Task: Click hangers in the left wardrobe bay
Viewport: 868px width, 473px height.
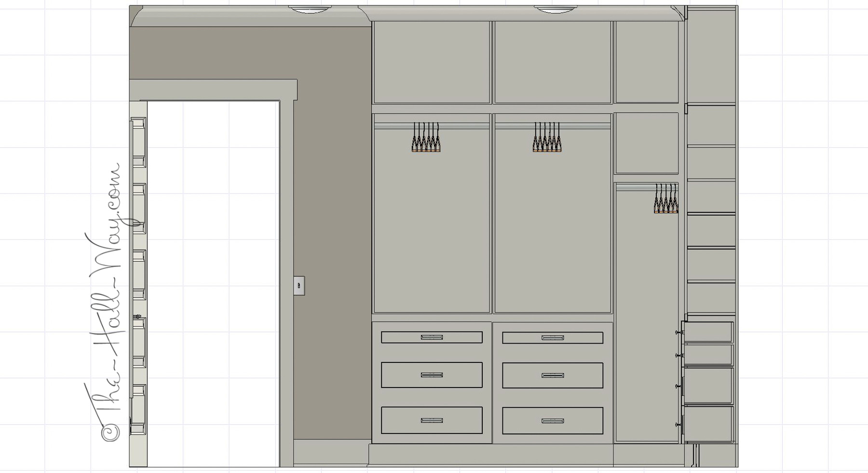Action: [x=426, y=138]
